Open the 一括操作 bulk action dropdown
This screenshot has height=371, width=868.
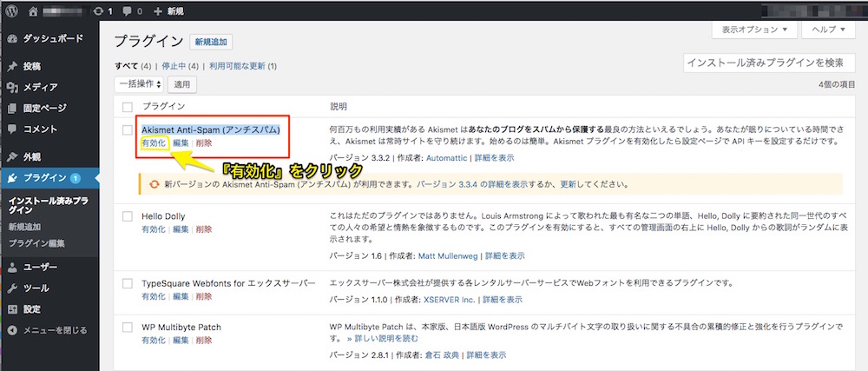pos(139,84)
